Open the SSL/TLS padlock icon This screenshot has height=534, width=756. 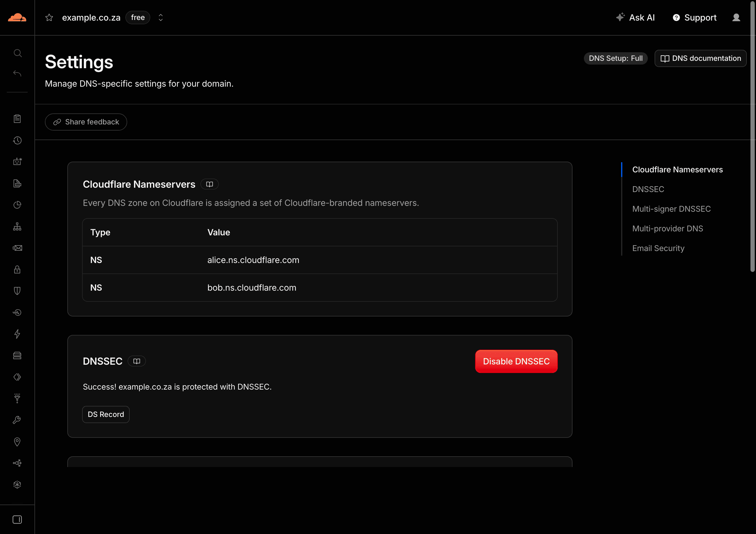pyautogui.click(x=18, y=270)
